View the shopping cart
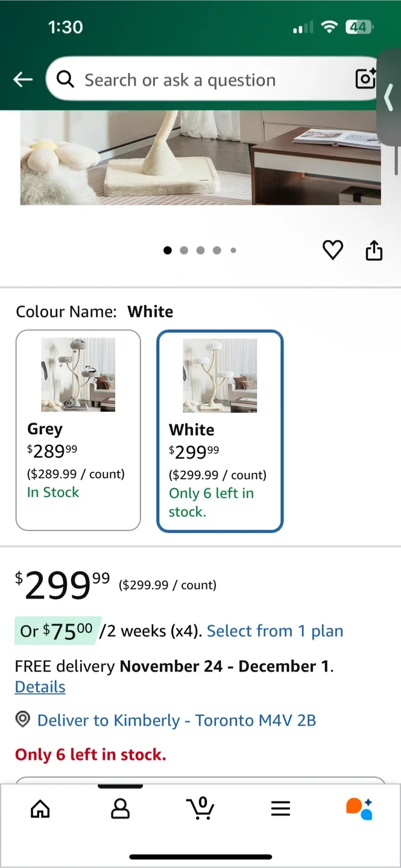401x868 pixels. pos(200,809)
